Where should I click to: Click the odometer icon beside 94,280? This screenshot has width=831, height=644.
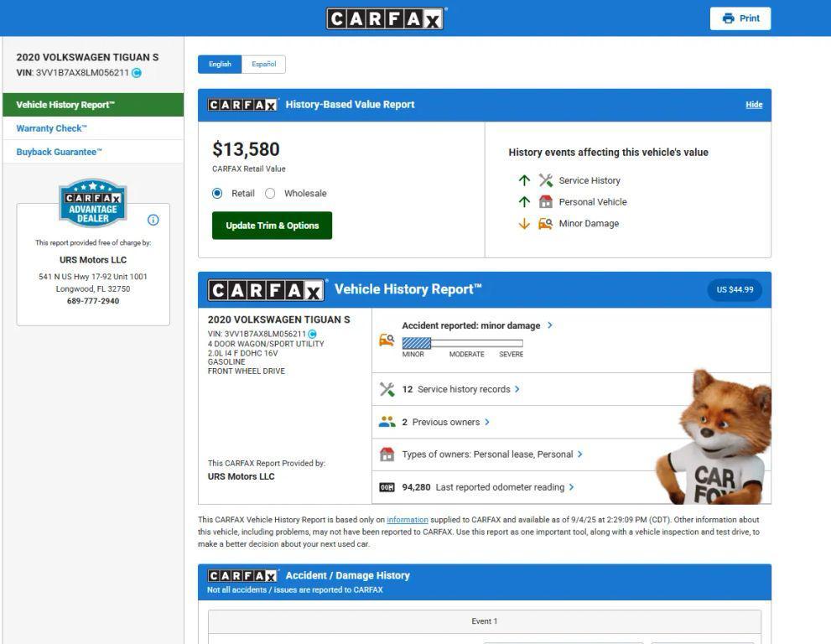pos(387,487)
